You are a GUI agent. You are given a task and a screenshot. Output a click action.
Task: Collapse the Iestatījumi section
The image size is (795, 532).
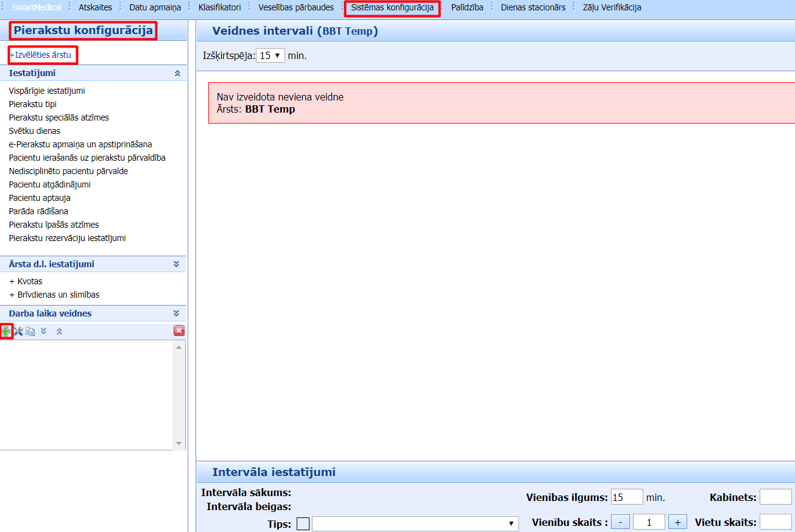pyautogui.click(x=177, y=73)
